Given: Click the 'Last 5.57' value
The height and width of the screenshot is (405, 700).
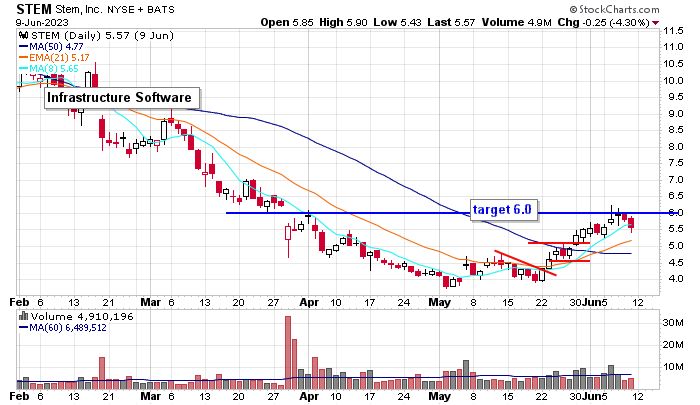Looking at the screenshot, I should click(451, 22).
